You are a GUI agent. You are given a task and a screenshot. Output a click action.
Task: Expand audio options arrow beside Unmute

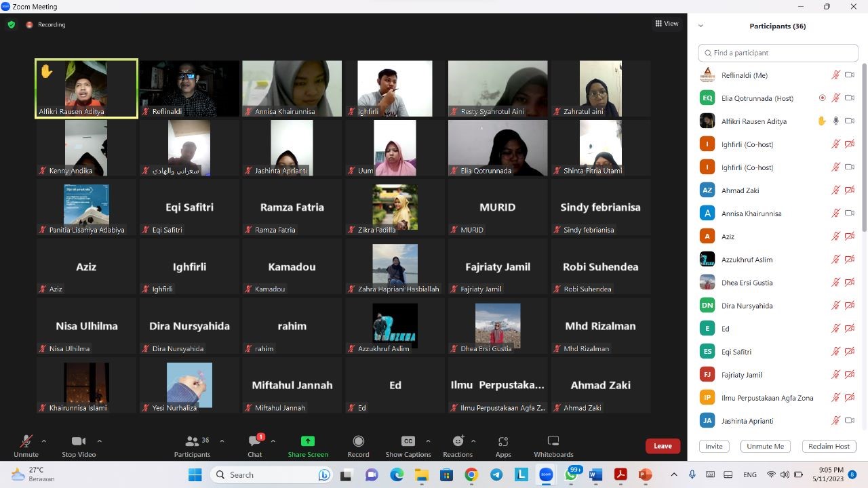(x=44, y=441)
